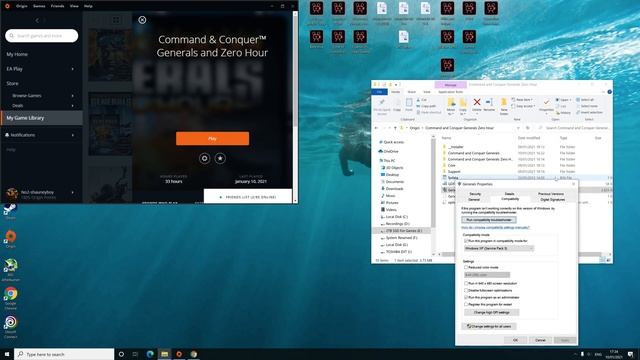Expand Notifications submenu arrow
Image resolution: width=640 pixels, height=360 pixels.
click(x=73, y=135)
